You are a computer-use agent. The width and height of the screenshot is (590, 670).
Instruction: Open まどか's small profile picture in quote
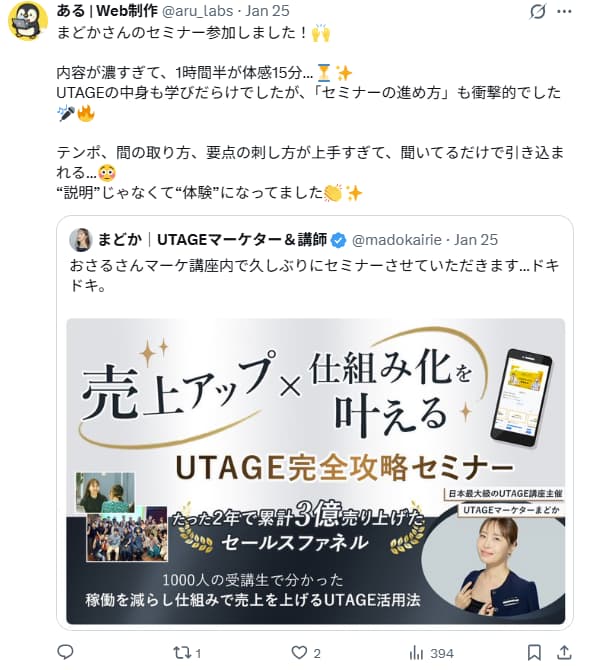(x=81, y=240)
